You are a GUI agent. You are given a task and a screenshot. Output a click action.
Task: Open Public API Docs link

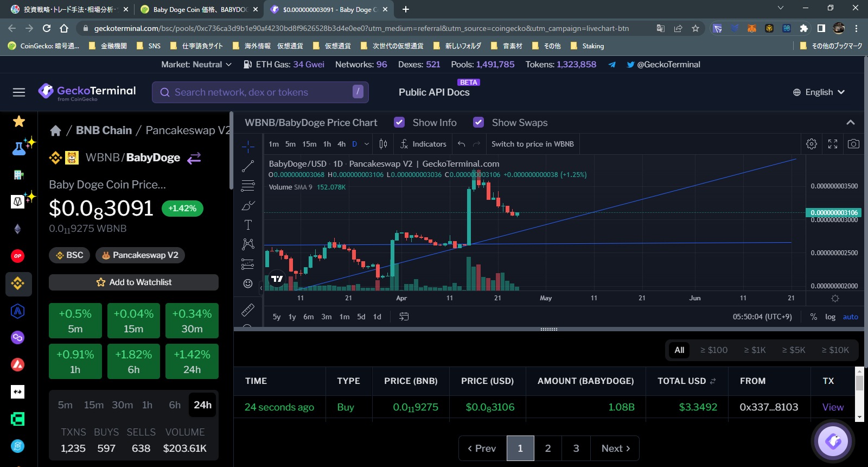click(x=434, y=92)
